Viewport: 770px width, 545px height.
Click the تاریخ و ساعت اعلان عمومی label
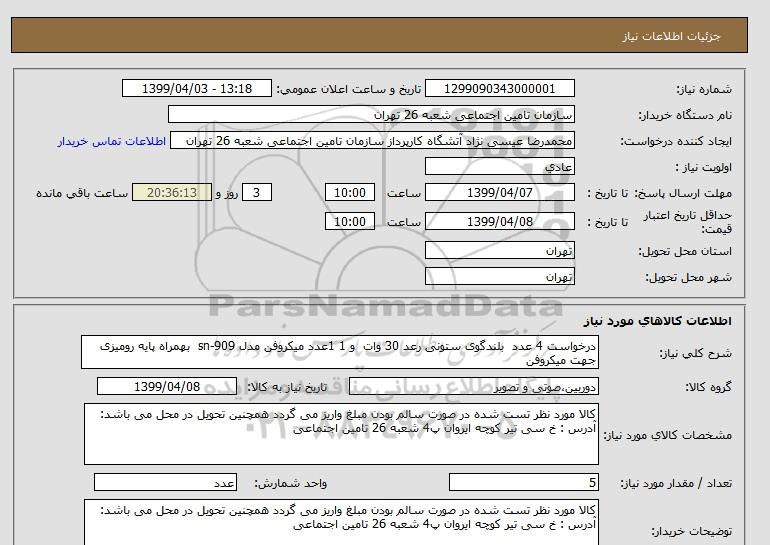tap(349, 89)
